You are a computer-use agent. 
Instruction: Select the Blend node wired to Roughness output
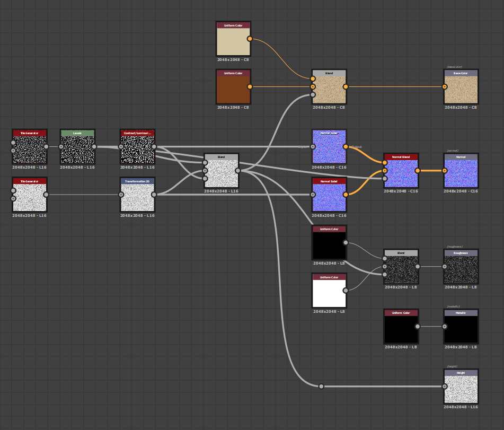click(401, 266)
